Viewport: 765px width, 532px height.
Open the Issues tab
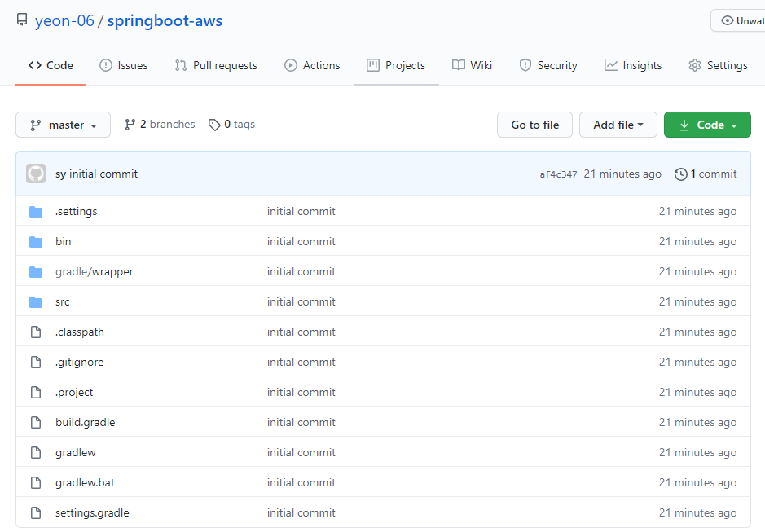pyautogui.click(x=124, y=65)
